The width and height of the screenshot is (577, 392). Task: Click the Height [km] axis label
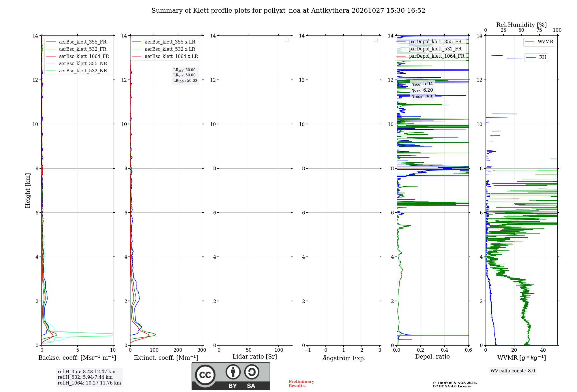click(x=28, y=191)
